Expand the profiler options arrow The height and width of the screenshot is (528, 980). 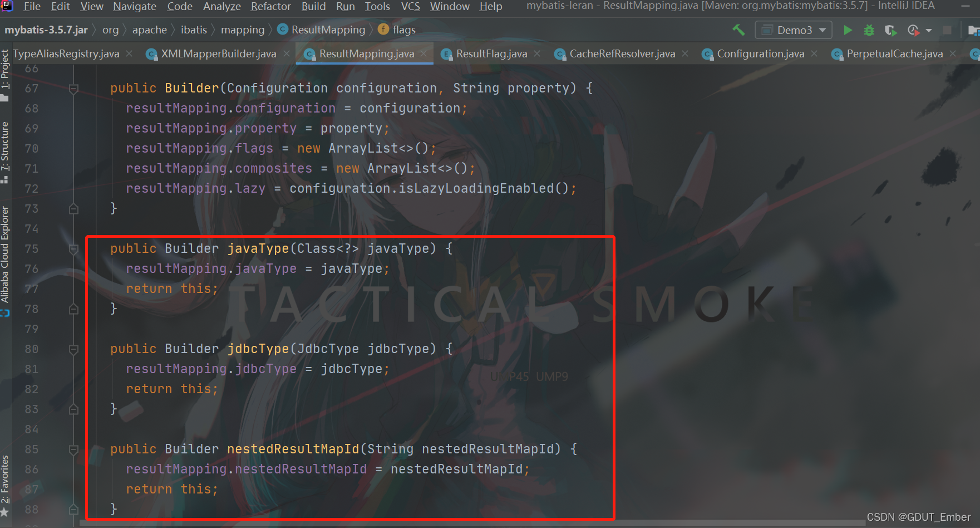click(929, 31)
